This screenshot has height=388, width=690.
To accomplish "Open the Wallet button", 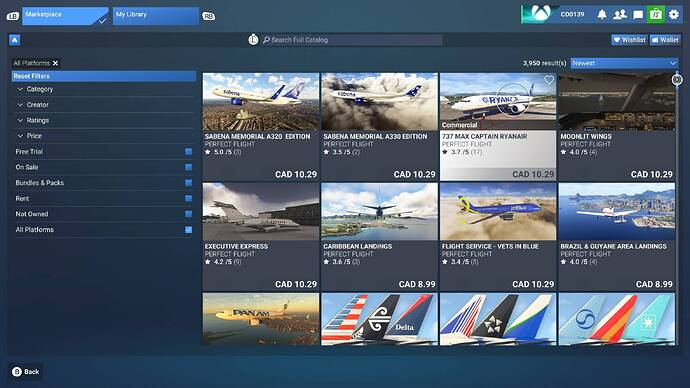I will tap(665, 40).
